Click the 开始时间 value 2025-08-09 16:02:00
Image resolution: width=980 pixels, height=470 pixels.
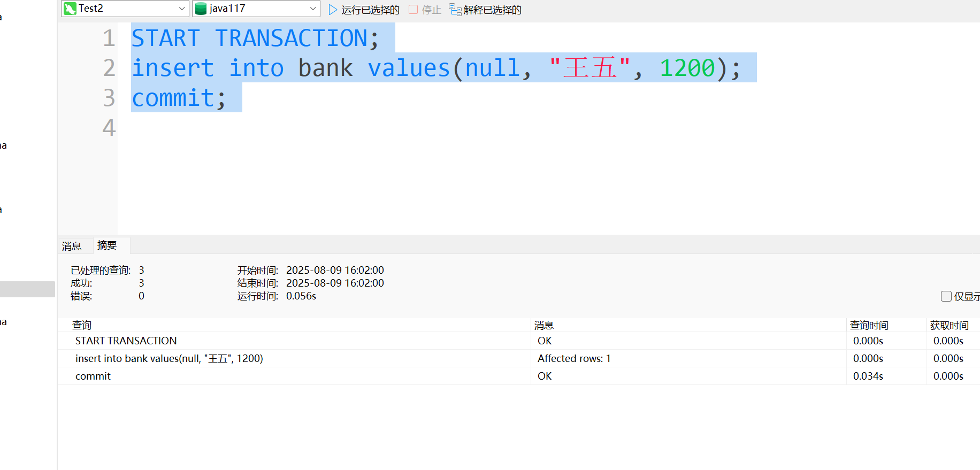tap(335, 270)
